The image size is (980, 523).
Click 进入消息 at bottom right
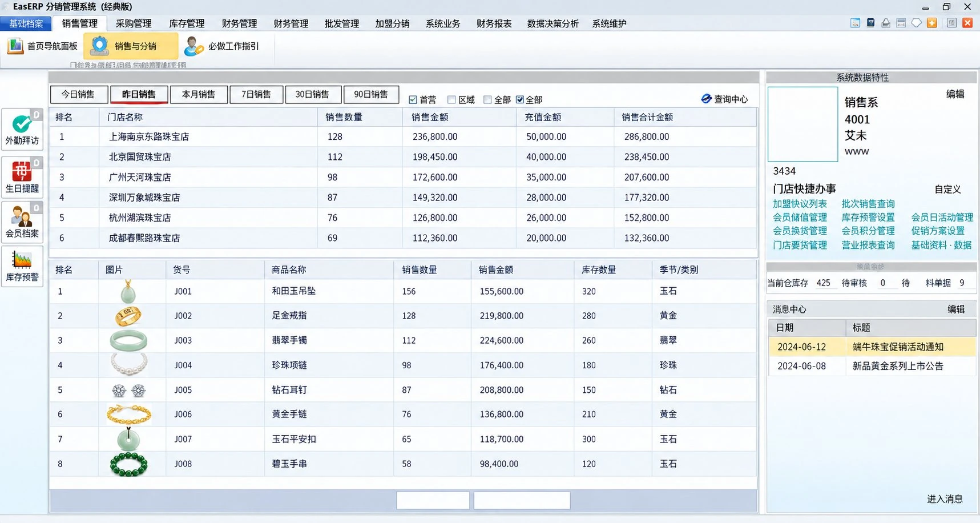click(945, 499)
